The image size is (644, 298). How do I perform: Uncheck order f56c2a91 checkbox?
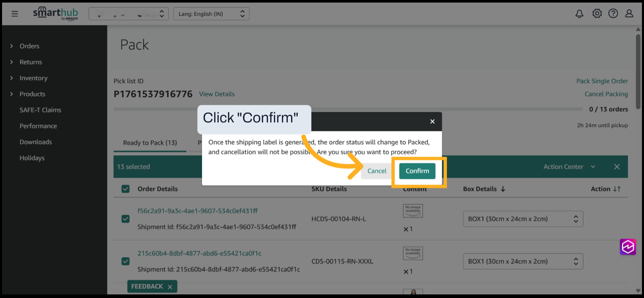tap(126, 219)
